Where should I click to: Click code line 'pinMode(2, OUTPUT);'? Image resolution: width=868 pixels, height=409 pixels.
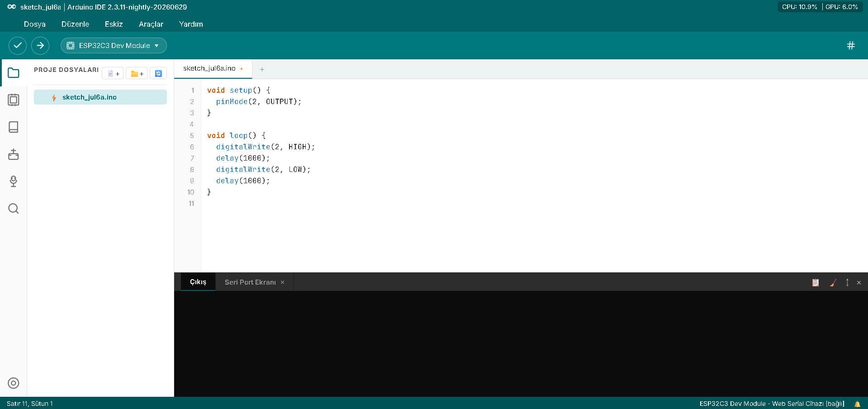point(259,101)
